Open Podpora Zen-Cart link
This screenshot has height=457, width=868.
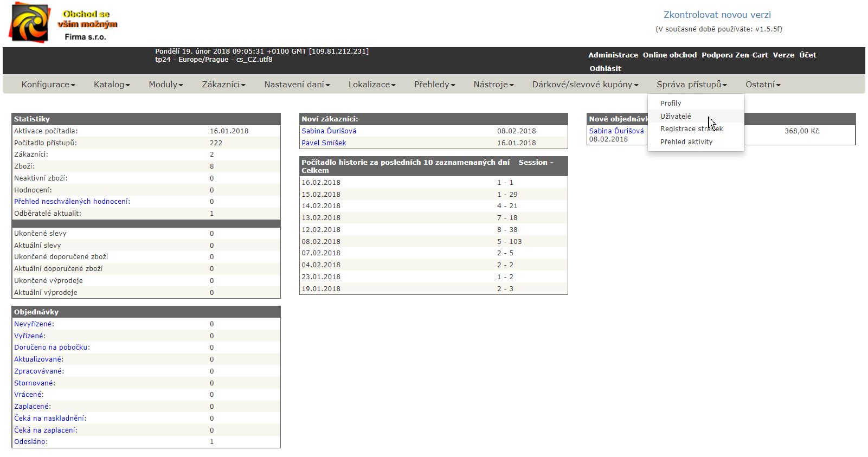click(x=735, y=55)
